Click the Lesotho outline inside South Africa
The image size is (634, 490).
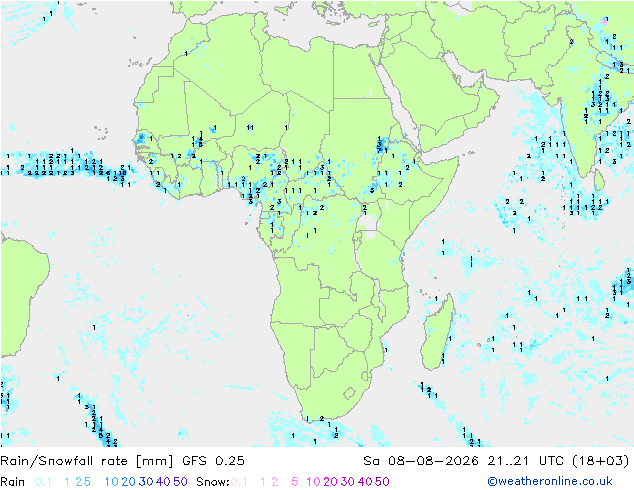coord(349,393)
